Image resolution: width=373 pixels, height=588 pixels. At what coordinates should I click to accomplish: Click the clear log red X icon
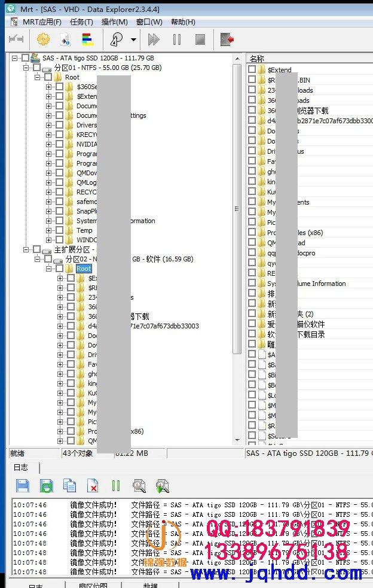click(93, 486)
